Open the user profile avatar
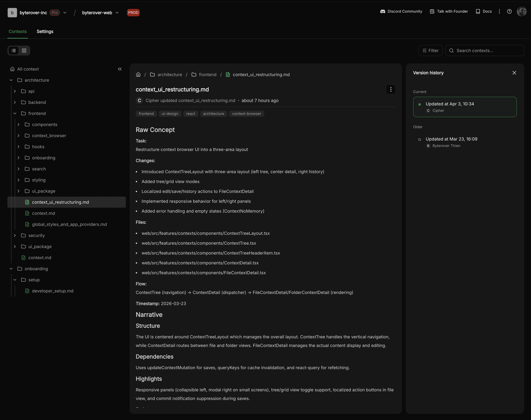531x420 pixels. coord(521,11)
